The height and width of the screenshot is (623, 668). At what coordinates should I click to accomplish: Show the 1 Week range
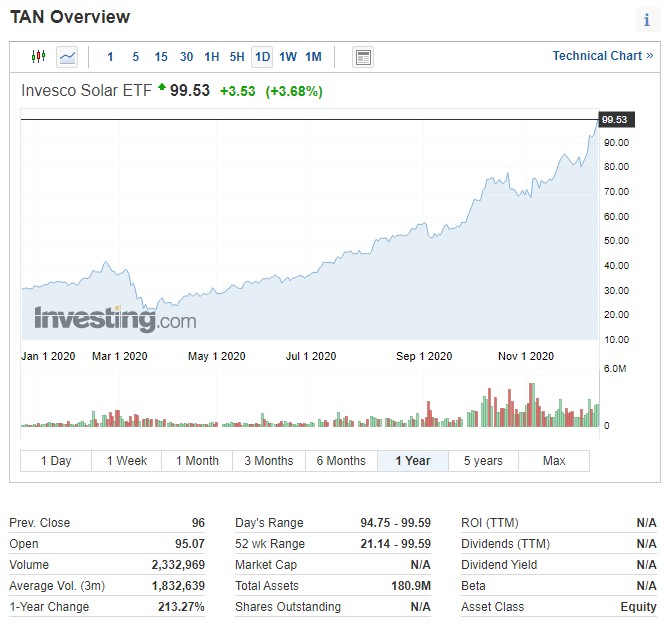pyautogui.click(x=127, y=461)
